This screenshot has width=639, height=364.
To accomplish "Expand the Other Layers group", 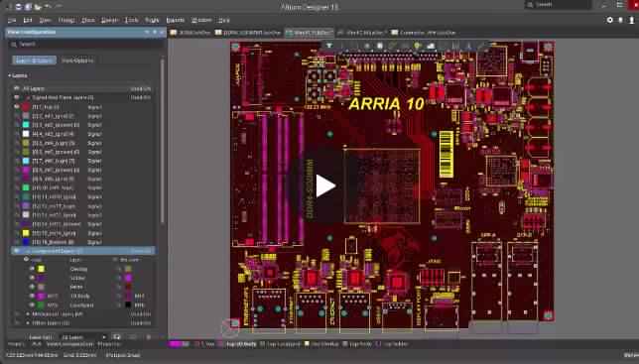I will tap(28, 323).
